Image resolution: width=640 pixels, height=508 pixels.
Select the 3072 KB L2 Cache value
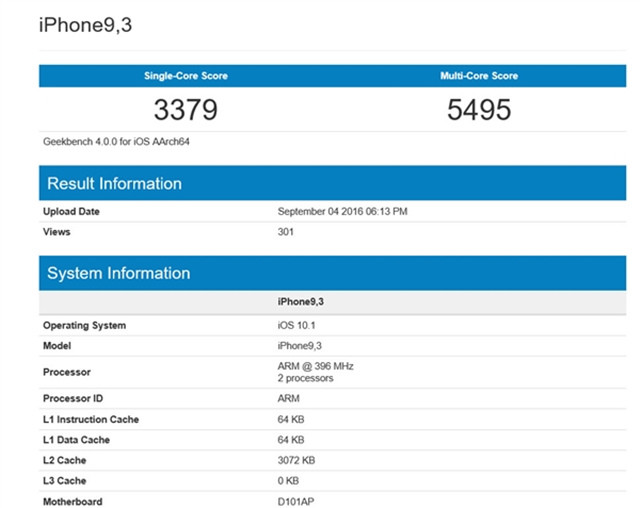[x=295, y=460]
